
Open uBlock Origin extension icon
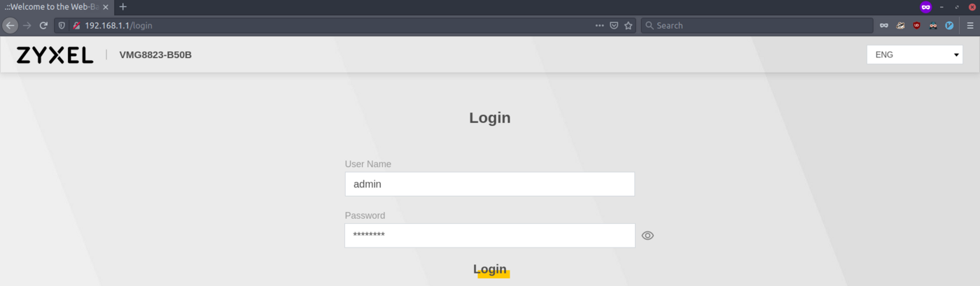[917, 25]
